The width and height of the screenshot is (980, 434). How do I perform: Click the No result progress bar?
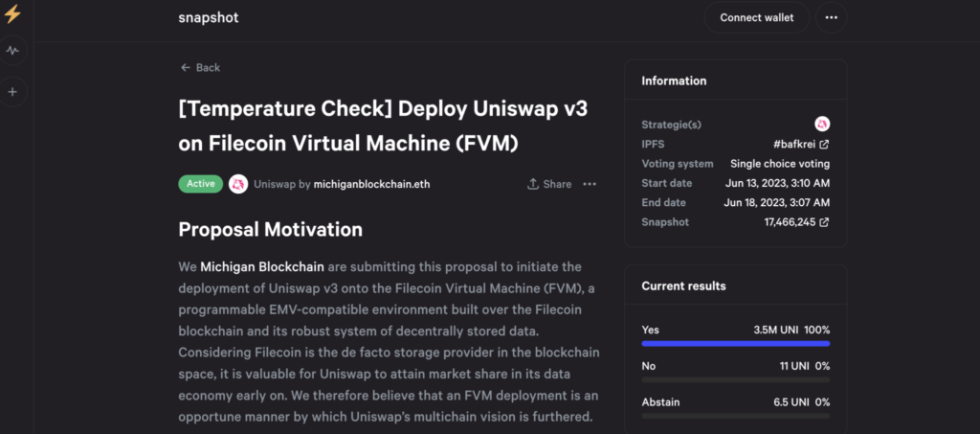coord(736,379)
